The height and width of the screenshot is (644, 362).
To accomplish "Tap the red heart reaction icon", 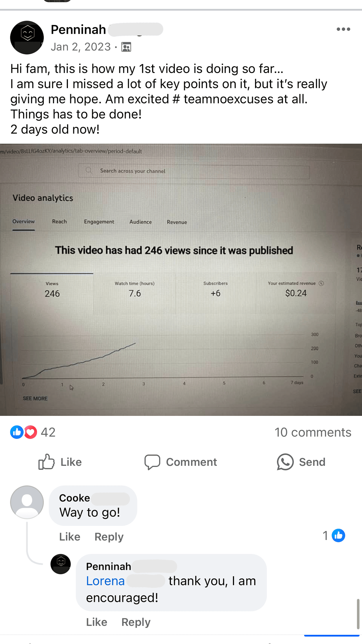I will pyautogui.click(x=31, y=432).
